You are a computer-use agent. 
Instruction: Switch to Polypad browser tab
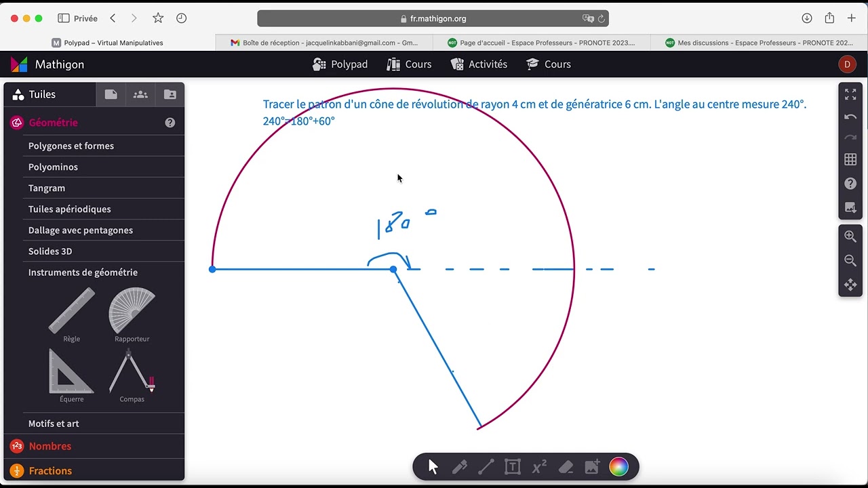[108, 43]
